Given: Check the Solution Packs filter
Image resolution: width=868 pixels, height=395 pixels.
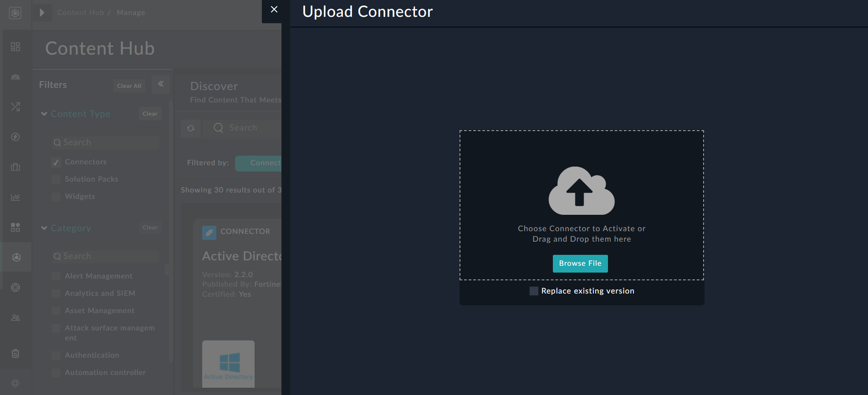Looking at the screenshot, I should coord(56,180).
